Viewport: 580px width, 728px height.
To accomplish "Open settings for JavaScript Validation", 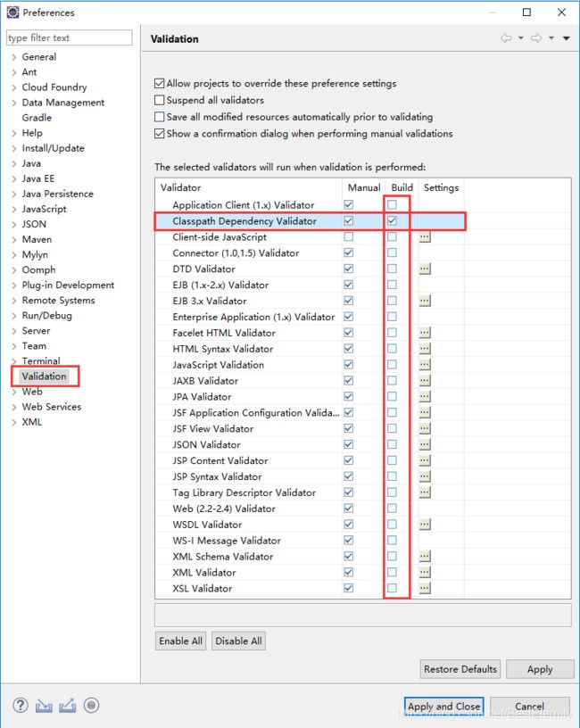I will tap(425, 365).
